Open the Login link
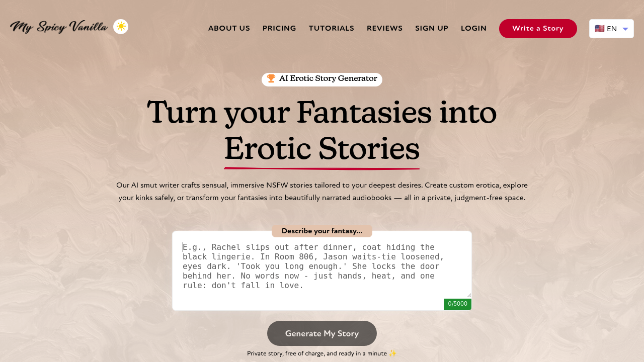 473,28
